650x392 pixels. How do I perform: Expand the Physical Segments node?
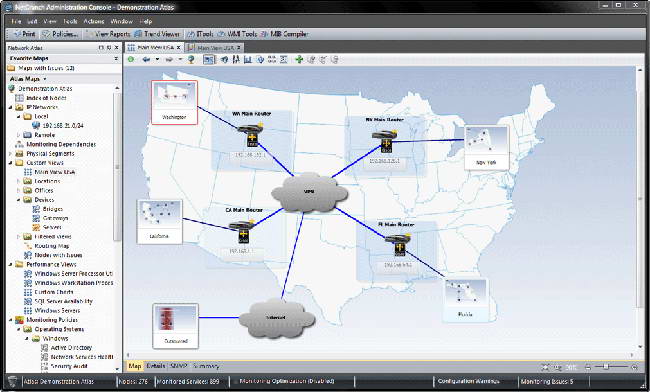[x=10, y=154]
